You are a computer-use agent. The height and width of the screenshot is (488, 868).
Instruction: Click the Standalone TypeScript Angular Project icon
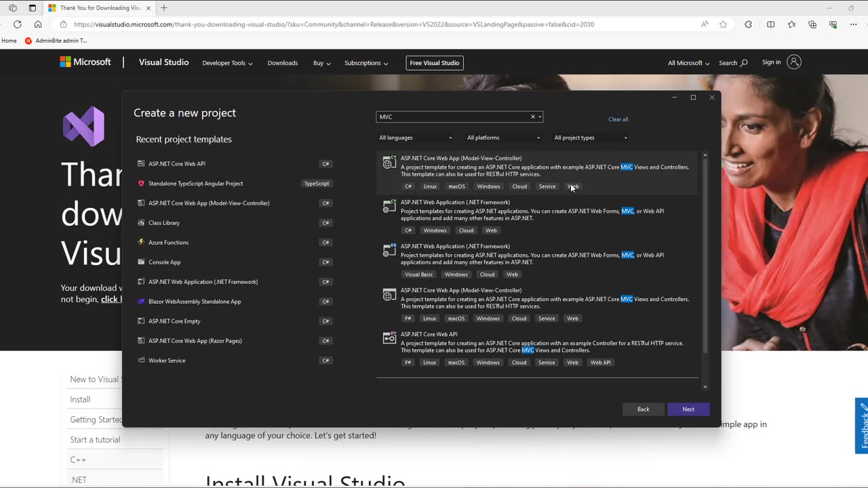point(141,183)
